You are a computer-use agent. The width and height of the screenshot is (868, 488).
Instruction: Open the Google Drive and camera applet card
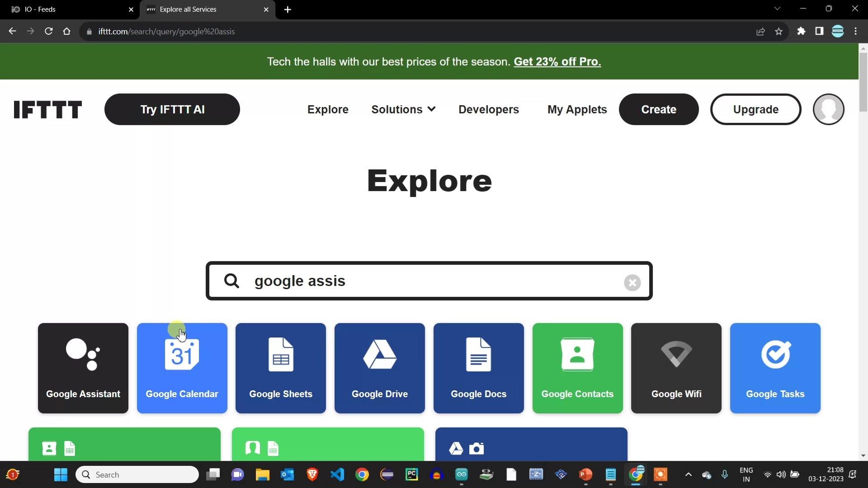coord(531,444)
